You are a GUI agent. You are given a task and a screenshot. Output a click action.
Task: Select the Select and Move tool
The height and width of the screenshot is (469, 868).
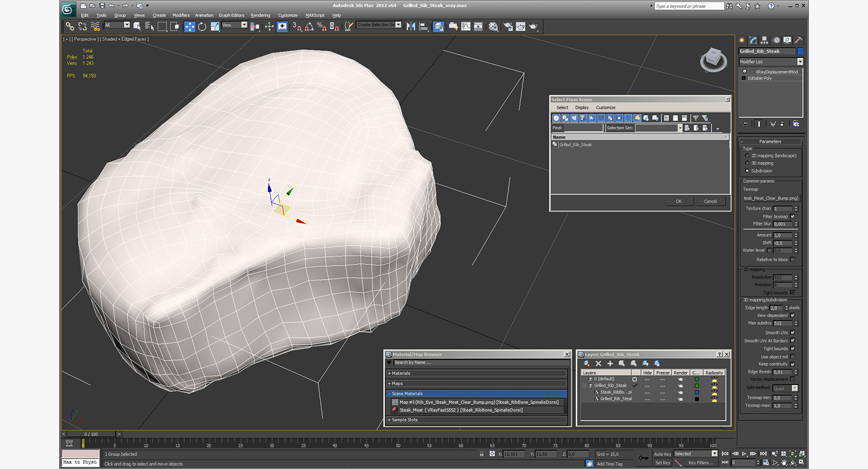click(x=189, y=26)
